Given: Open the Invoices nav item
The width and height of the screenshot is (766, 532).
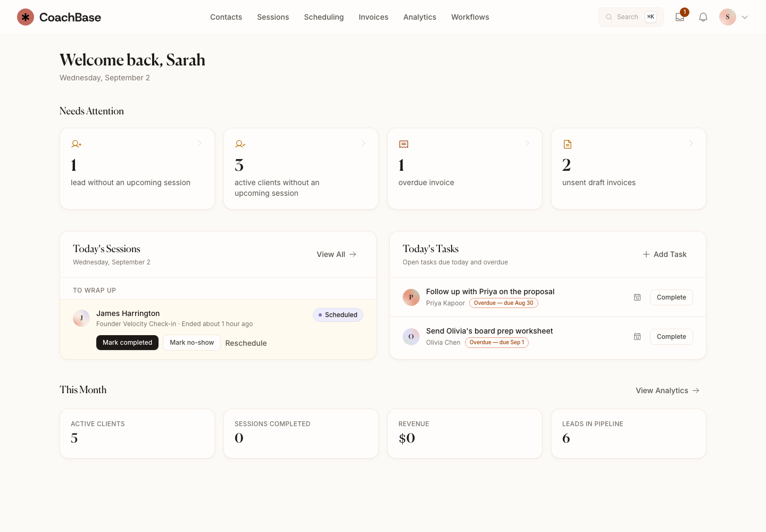Looking at the screenshot, I should (x=373, y=17).
